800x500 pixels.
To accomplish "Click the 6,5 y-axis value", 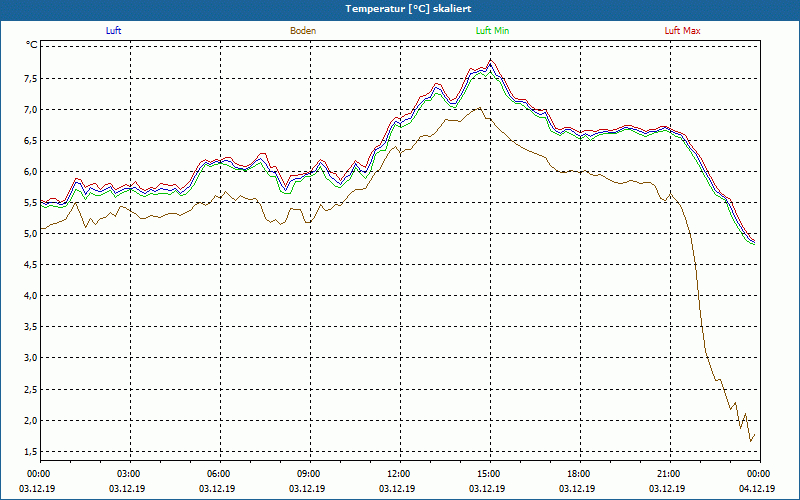I will [x=32, y=141].
